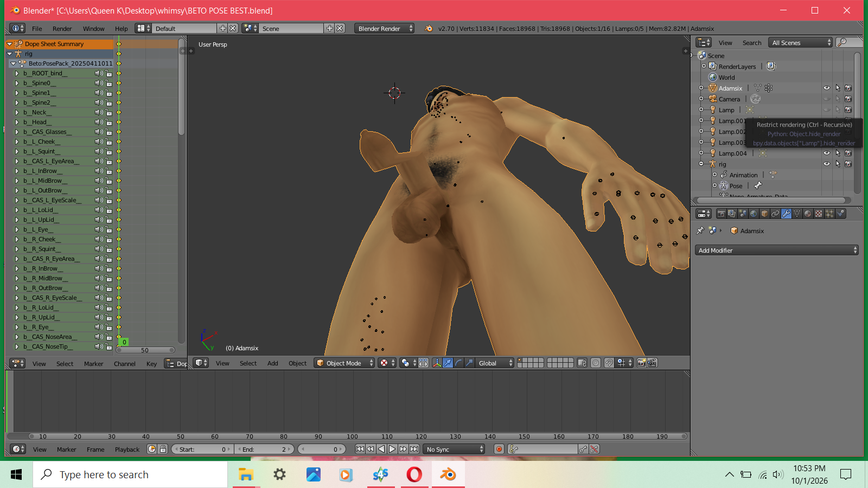This screenshot has height=488, width=868.
Task: Toggle the timeline range lock icon
Action: point(163,449)
